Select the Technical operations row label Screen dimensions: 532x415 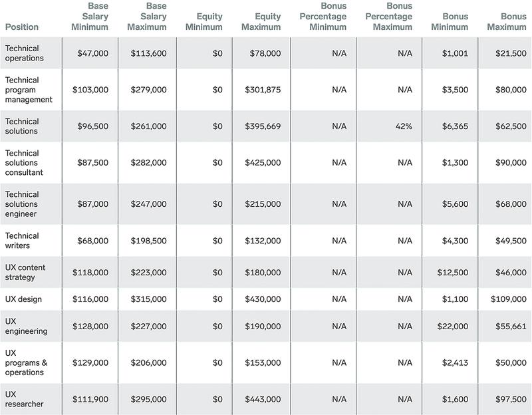tap(25, 53)
